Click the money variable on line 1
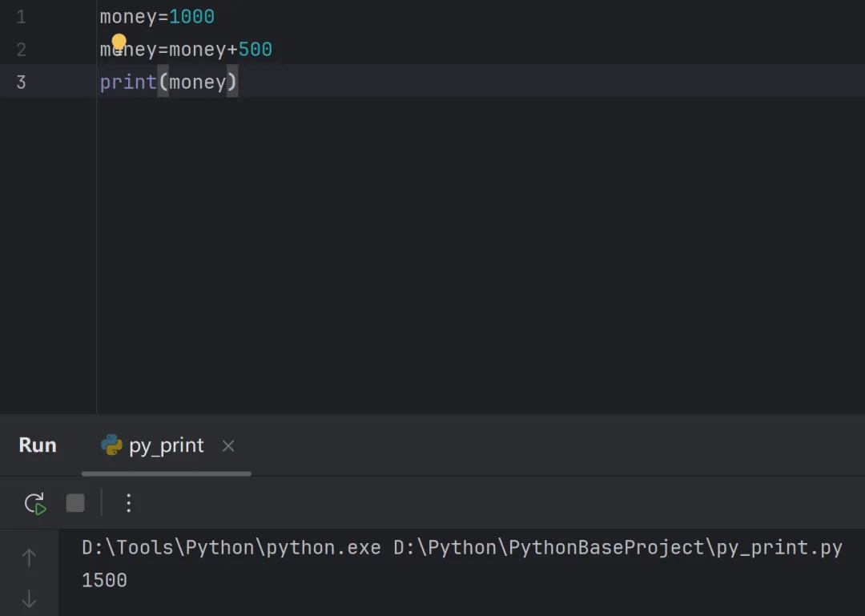 [128, 17]
